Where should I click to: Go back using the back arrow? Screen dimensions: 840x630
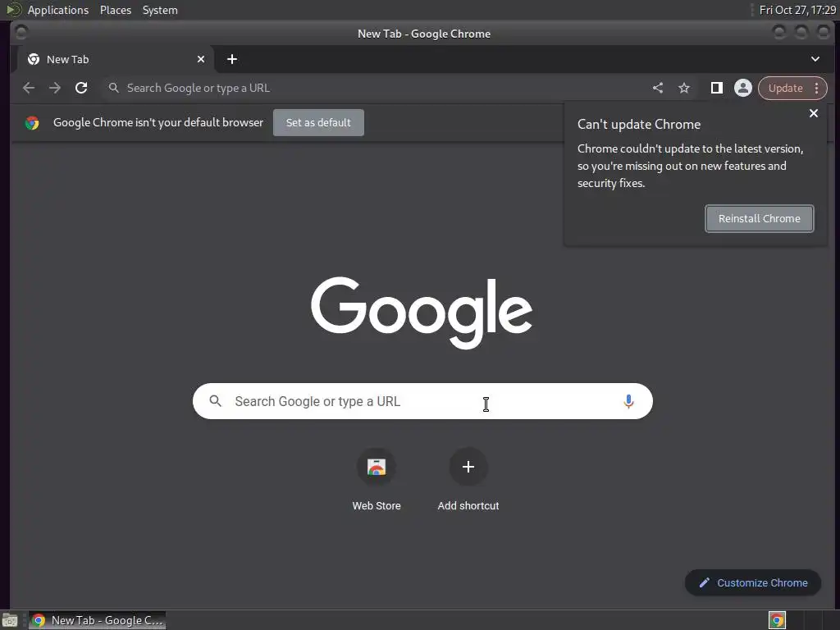pos(29,88)
